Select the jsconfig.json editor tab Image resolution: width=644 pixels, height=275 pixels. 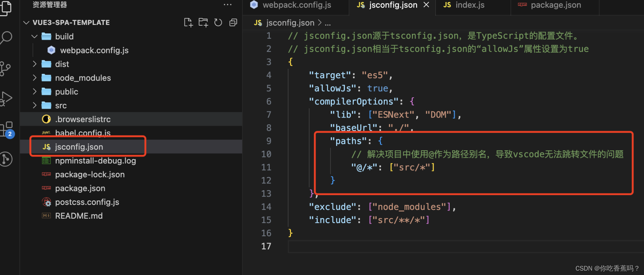[392, 5]
